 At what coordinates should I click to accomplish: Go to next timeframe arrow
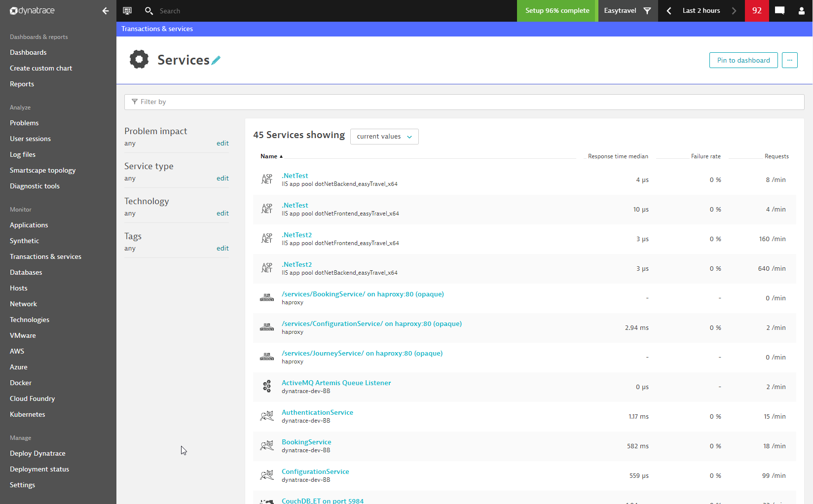(x=734, y=10)
